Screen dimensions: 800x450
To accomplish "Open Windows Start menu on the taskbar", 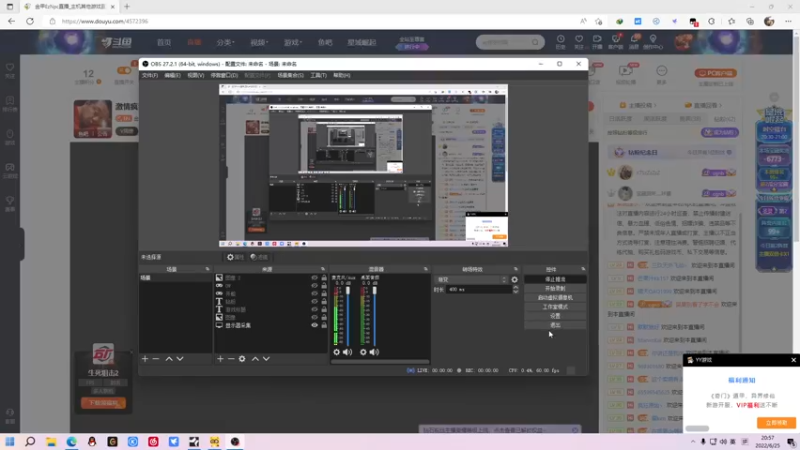I will click(x=10, y=441).
